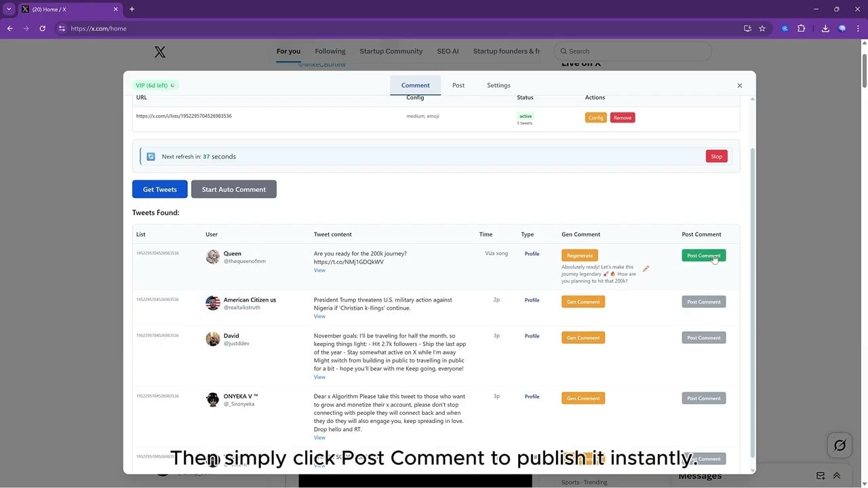Gen Comment for American Citizen us tweet
The width and height of the screenshot is (868, 488).
pos(583,302)
